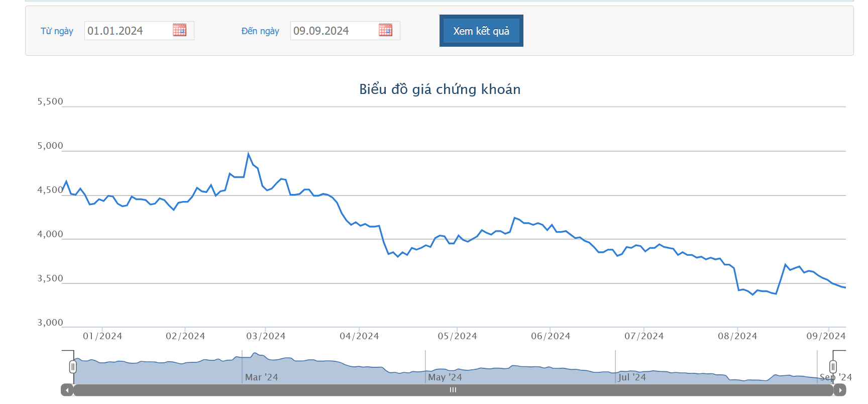
Task: Click the scrollbar's left arrow button
Action: (67, 390)
